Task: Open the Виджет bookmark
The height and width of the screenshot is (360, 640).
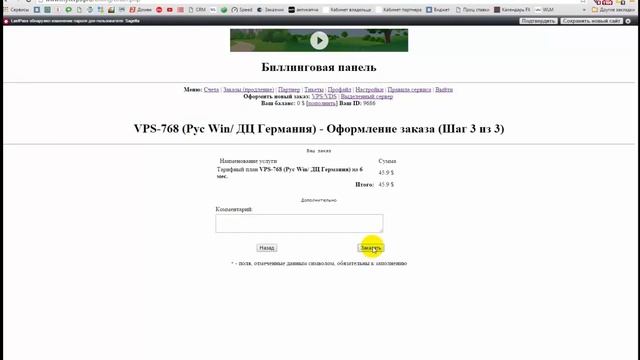Action: pos(438,9)
